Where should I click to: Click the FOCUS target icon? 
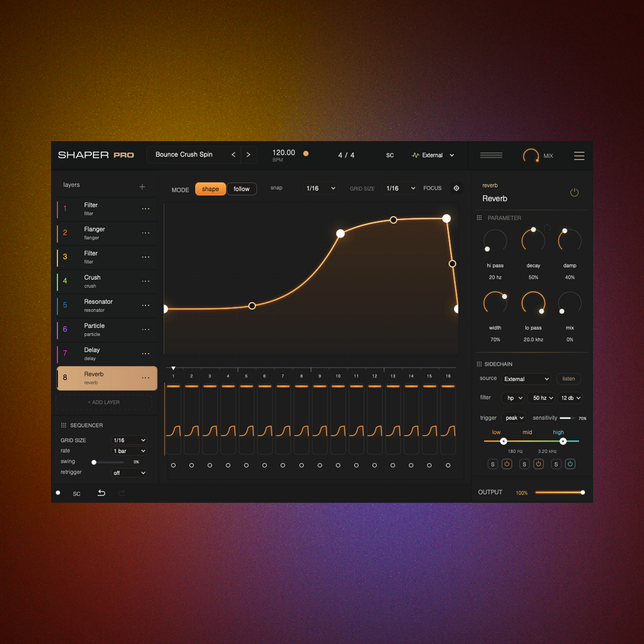[456, 188]
